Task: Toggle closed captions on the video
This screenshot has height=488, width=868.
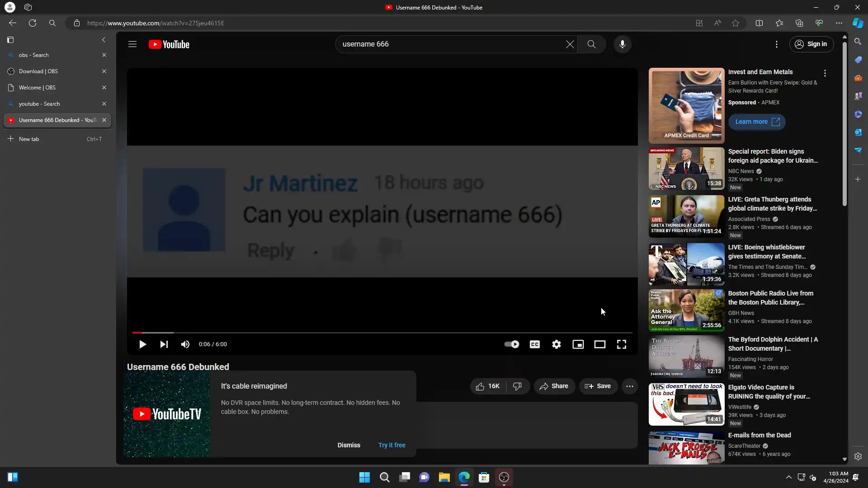Action: click(x=534, y=344)
